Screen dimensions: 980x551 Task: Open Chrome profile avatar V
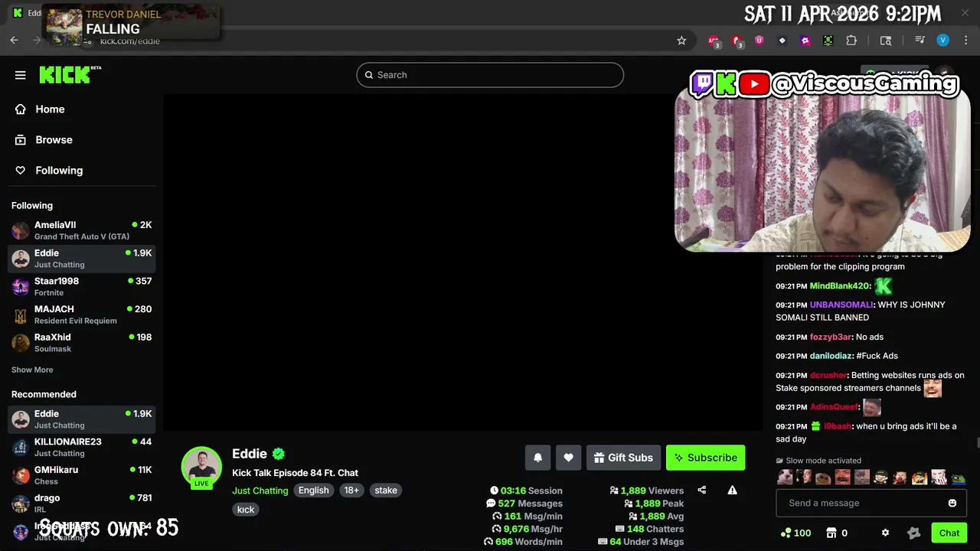[943, 41]
